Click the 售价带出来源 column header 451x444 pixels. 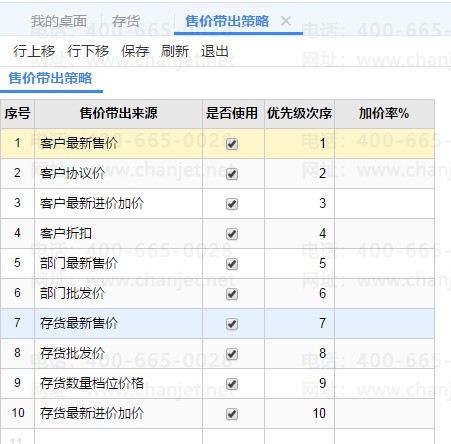click(118, 114)
